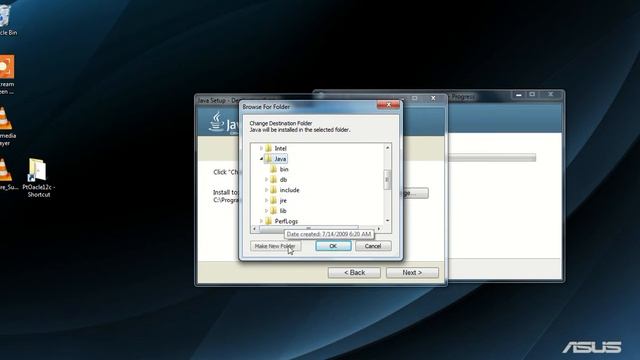The height and width of the screenshot is (360, 640).
Task: Maximize the Progress window
Action: [x=532, y=94]
